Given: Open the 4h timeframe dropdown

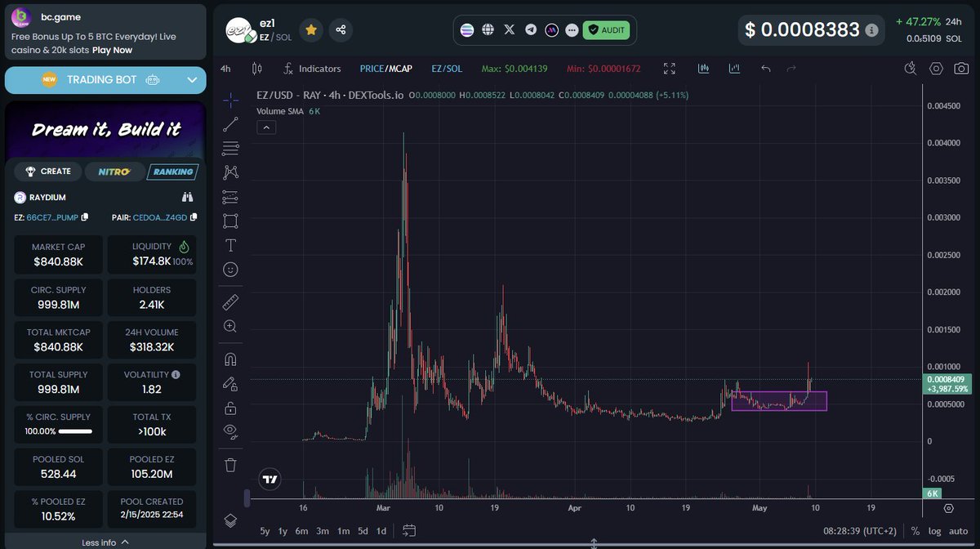Looking at the screenshot, I should tap(225, 69).
